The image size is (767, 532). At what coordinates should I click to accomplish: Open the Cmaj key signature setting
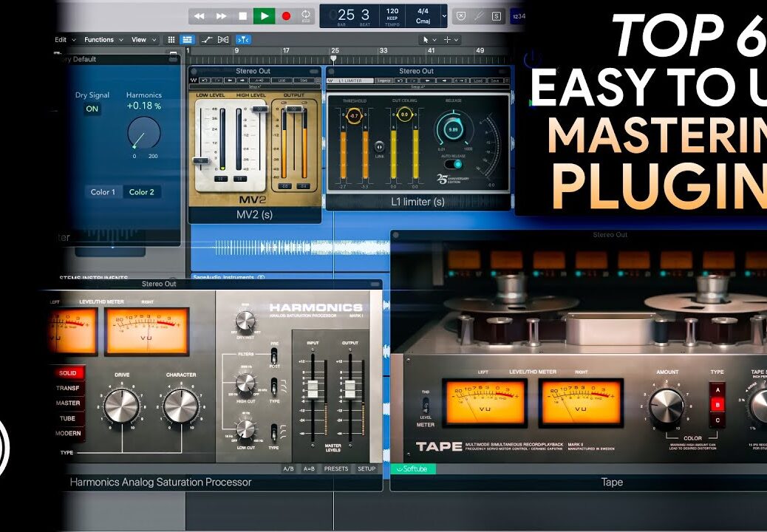tap(423, 21)
